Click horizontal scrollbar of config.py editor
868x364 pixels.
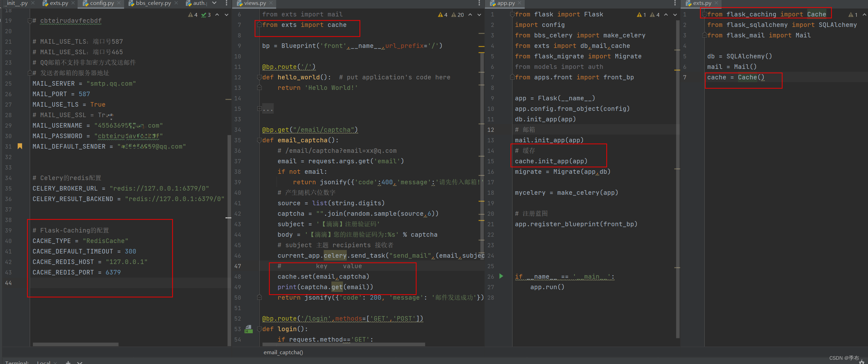pyautogui.click(x=76, y=344)
